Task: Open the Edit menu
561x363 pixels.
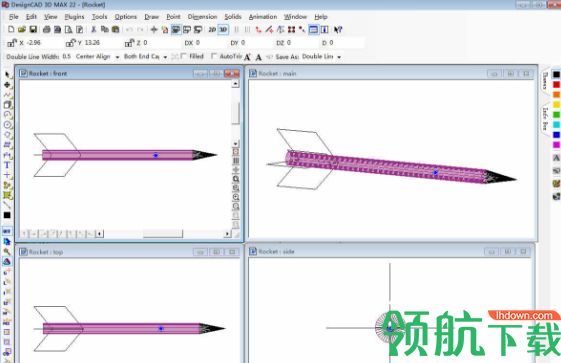Action: (31, 17)
